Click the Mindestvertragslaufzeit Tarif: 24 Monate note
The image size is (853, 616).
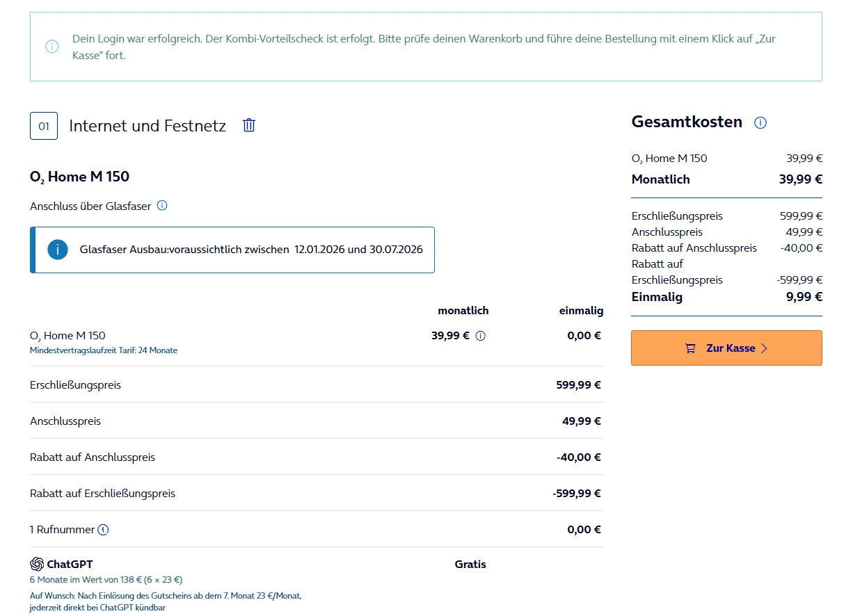coord(104,350)
